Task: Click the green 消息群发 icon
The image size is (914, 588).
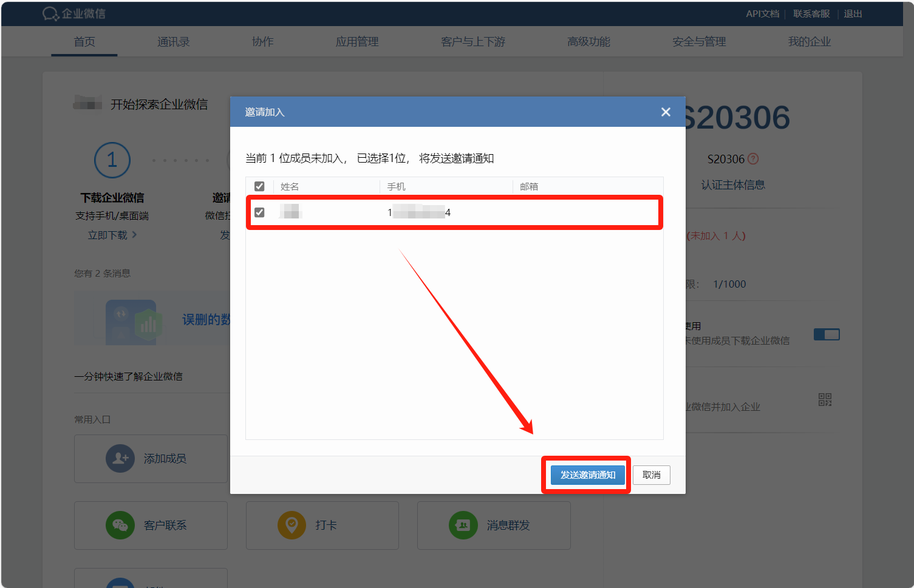Action: tap(463, 525)
